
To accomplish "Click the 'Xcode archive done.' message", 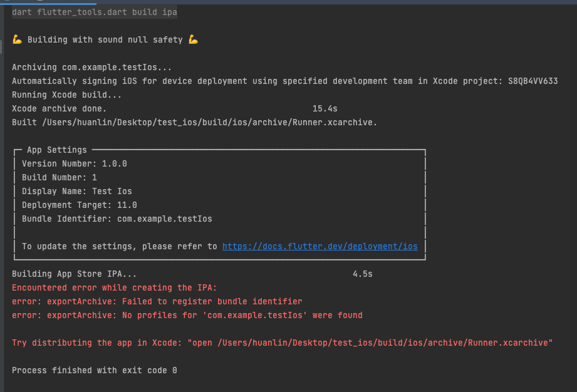I will pyautogui.click(x=60, y=108).
